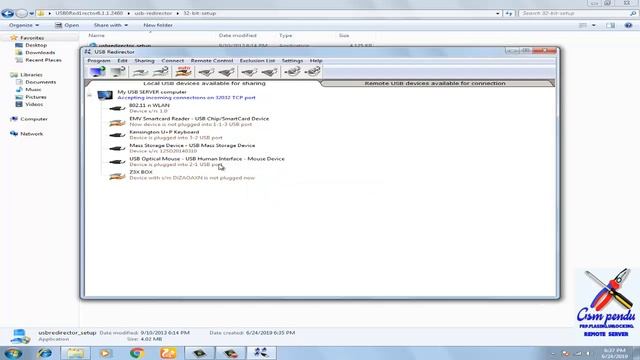640x360 pixels.
Task: Select Downloads in Explorer navigation pane
Action: [x=40, y=53]
